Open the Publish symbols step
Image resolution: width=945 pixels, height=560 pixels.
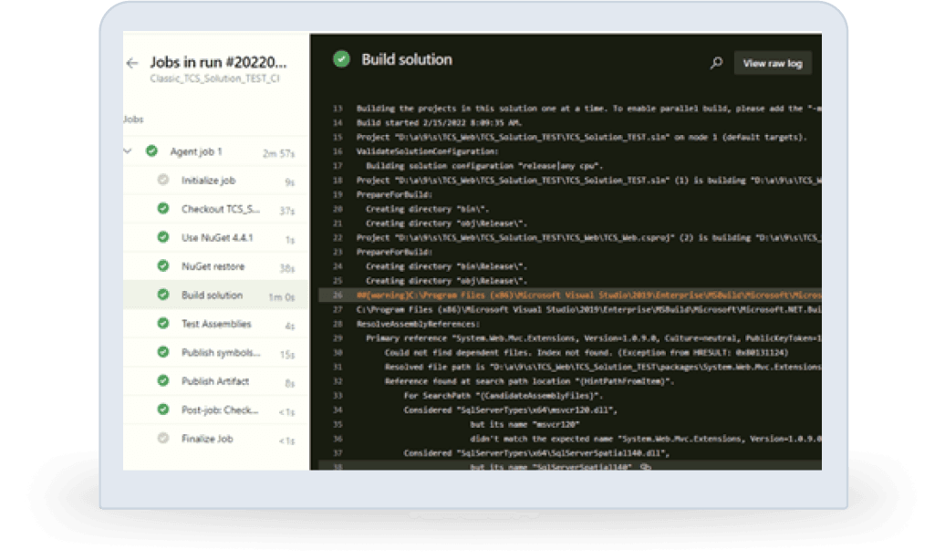[x=222, y=353]
